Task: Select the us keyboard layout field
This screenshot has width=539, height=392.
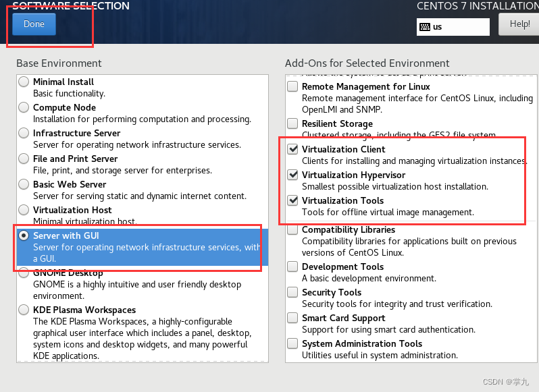Action: coord(453,27)
